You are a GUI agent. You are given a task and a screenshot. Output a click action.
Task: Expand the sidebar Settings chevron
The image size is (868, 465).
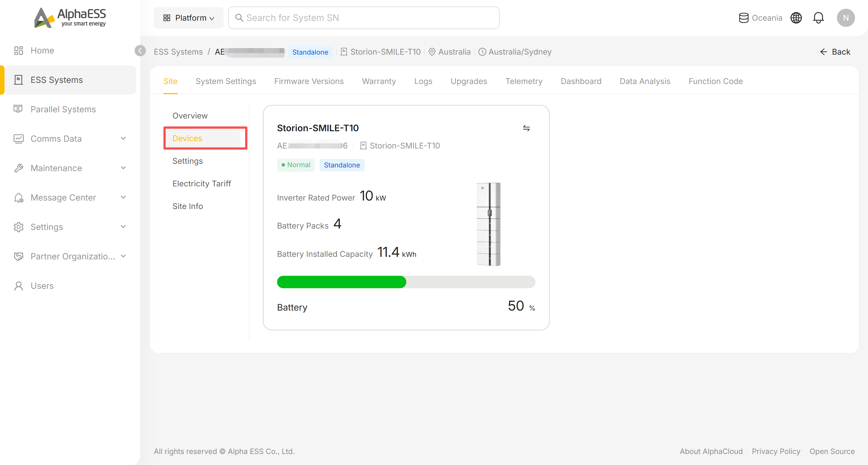(x=123, y=227)
